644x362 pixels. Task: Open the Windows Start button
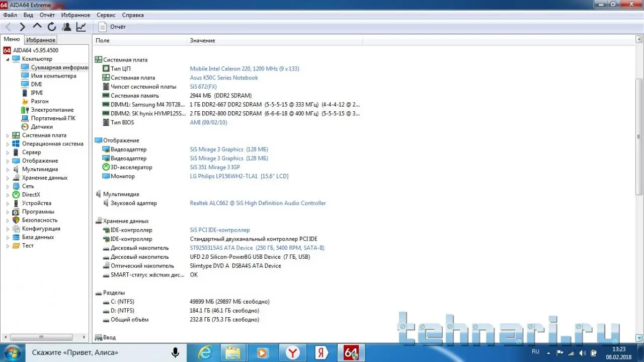click(12, 352)
